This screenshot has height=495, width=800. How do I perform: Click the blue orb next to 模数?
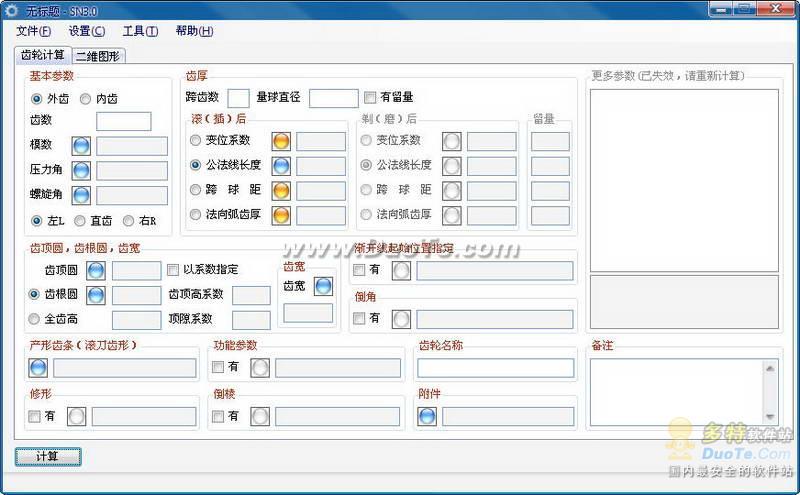pyautogui.click(x=81, y=146)
